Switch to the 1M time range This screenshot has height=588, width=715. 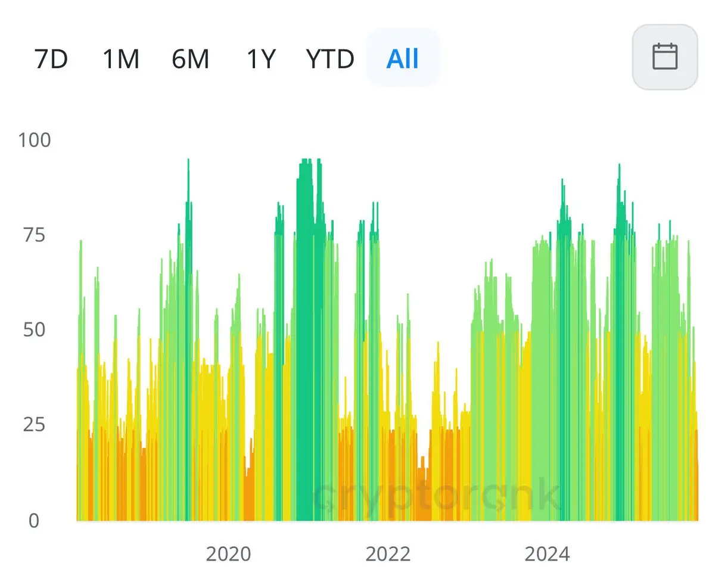point(121,59)
